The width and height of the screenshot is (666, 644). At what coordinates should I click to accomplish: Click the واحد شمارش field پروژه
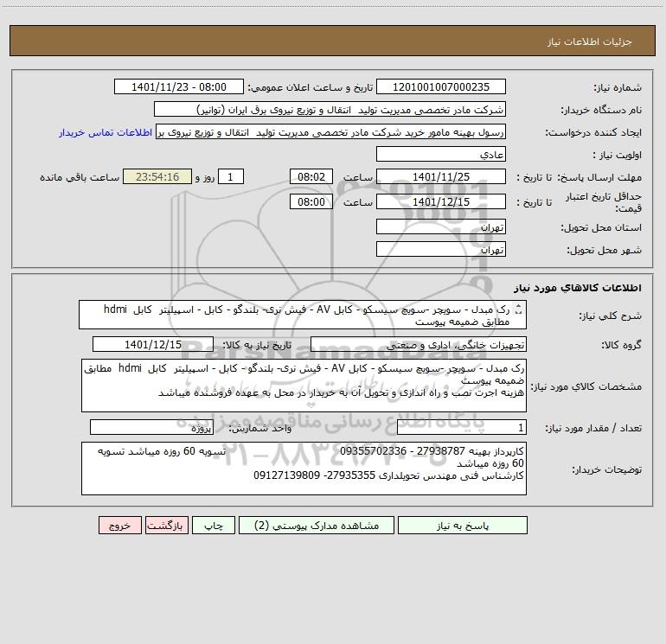point(151,428)
